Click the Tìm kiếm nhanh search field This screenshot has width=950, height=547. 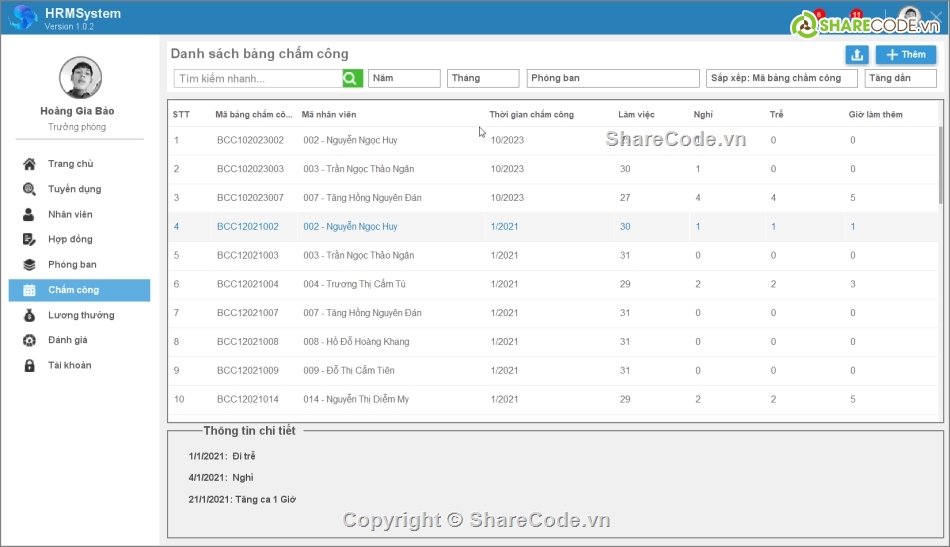pyautogui.click(x=257, y=78)
